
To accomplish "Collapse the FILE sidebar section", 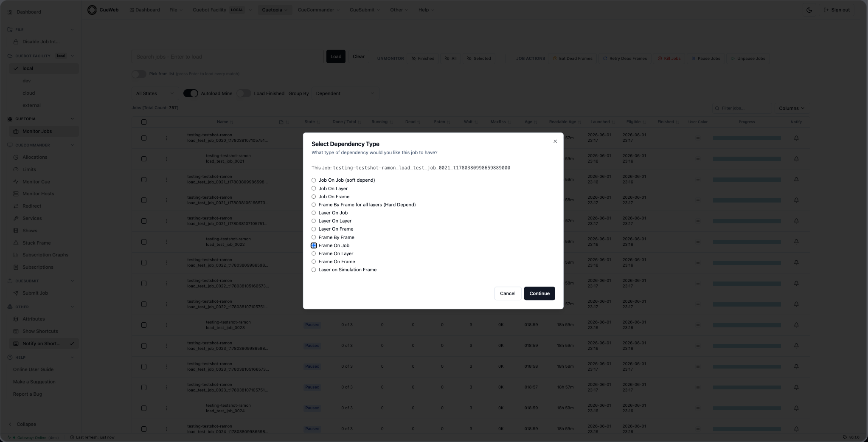I will pyautogui.click(x=72, y=30).
